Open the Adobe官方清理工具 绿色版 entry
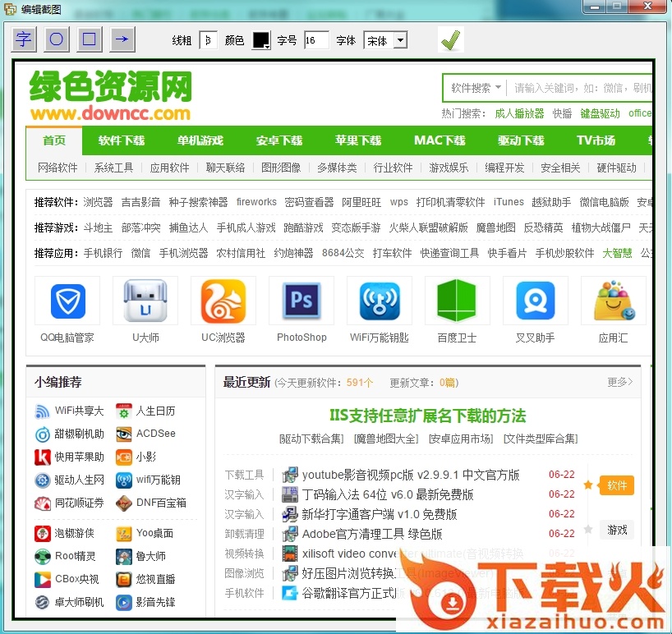The height and width of the screenshot is (634, 672). pyautogui.click(x=372, y=534)
